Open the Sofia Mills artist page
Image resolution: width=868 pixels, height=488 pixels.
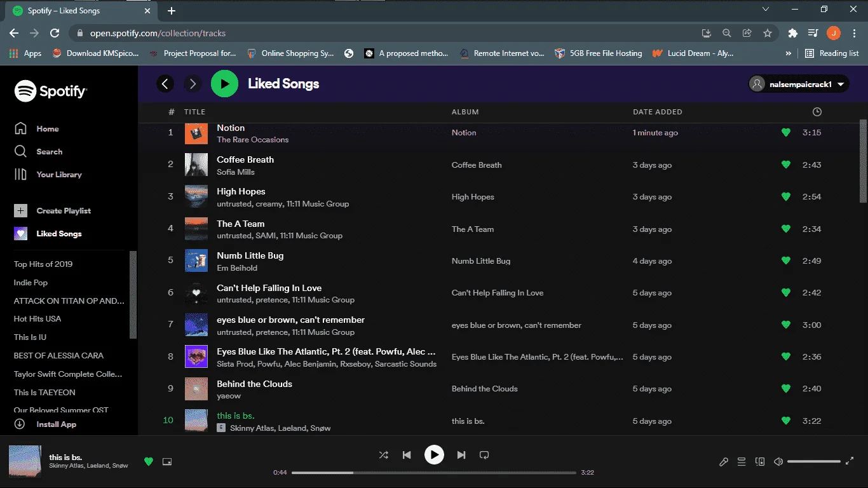click(x=236, y=172)
